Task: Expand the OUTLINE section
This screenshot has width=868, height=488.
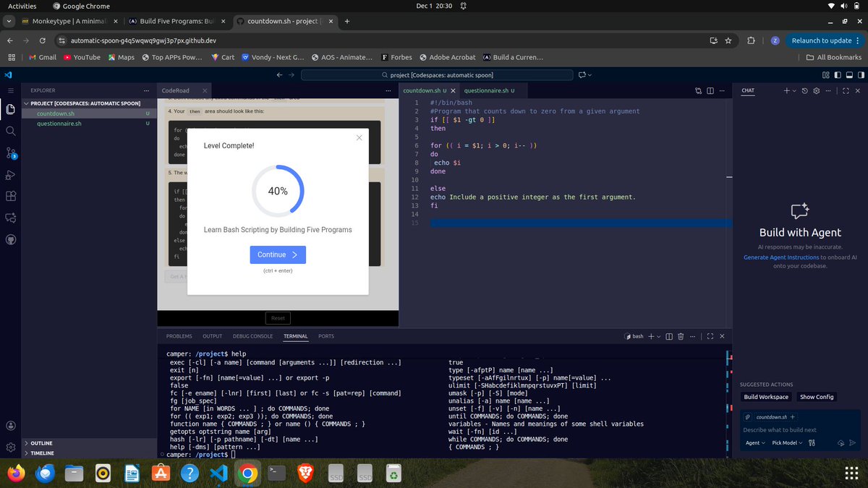Action: pos(89,443)
